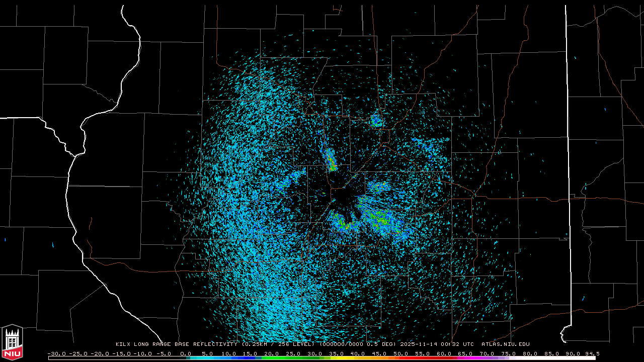Image resolution: width=644 pixels, height=362 pixels.
Task: Click the 94.5 scale label
Action: click(x=592, y=353)
